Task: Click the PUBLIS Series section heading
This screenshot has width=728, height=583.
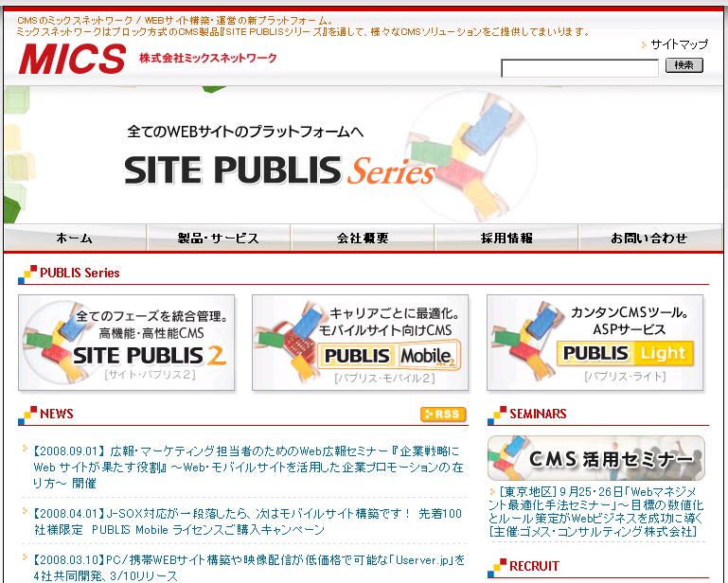Action: (80, 273)
